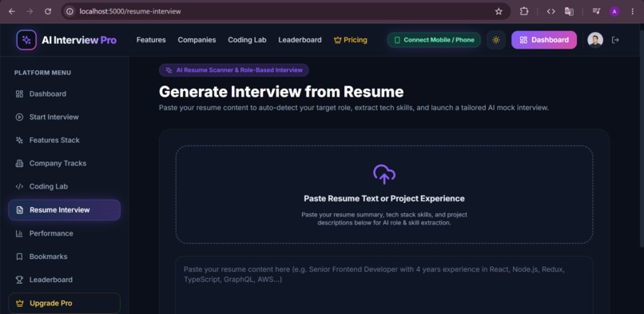644x314 pixels.
Task: Toggle the light/dark theme sun icon
Action: (x=495, y=40)
